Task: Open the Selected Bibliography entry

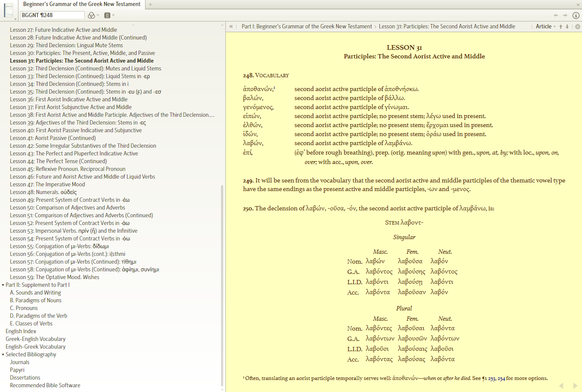Action: click(31, 355)
